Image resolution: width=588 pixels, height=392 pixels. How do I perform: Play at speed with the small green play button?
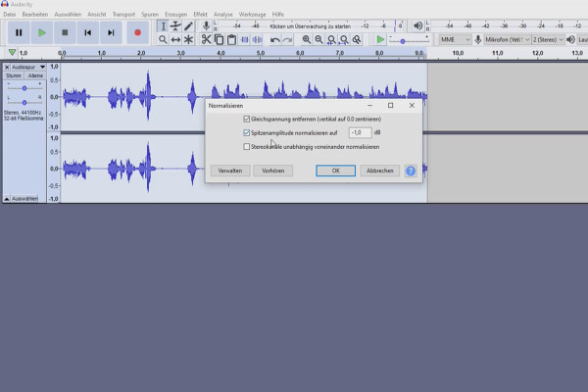[x=380, y=39]
